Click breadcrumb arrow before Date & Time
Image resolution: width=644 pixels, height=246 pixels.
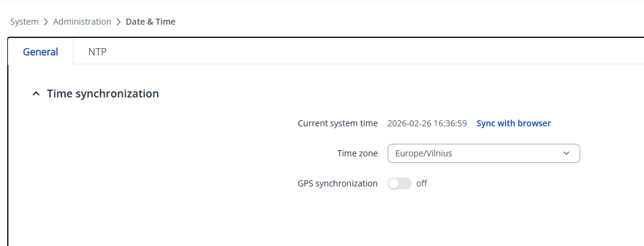click(x=119, y=22)
